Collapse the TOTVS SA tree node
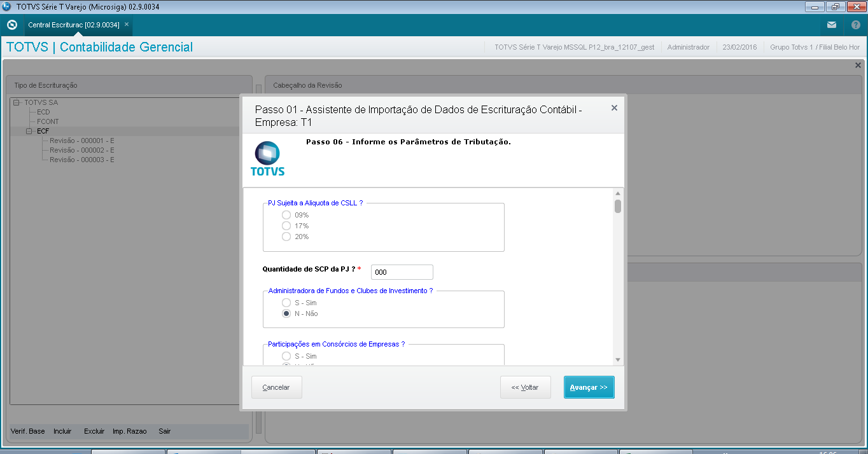Screen dimensions: 868x454 tap(17, 102)
